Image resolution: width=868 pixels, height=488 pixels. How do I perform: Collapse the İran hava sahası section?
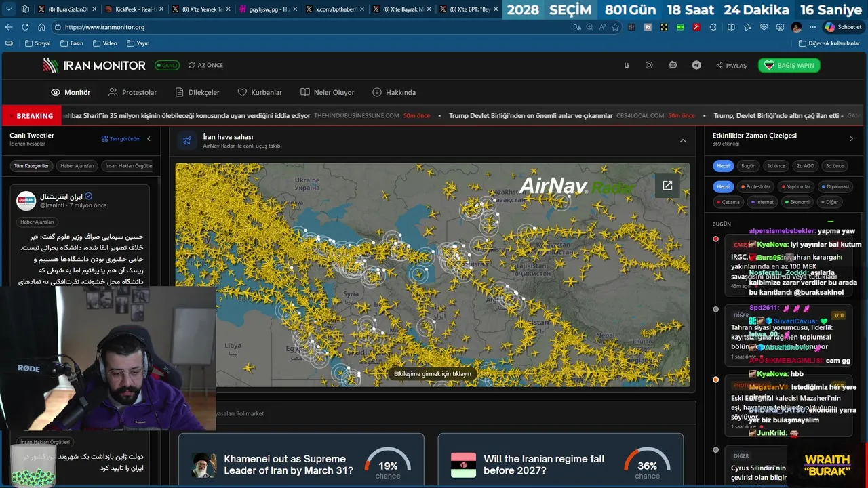coord(683,140)
